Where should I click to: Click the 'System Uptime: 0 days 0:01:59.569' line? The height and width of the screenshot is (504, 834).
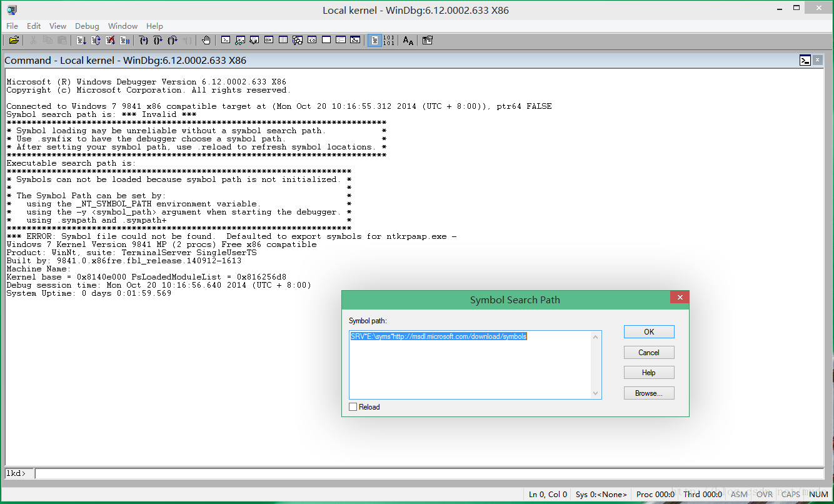click(x=89, y=293)
